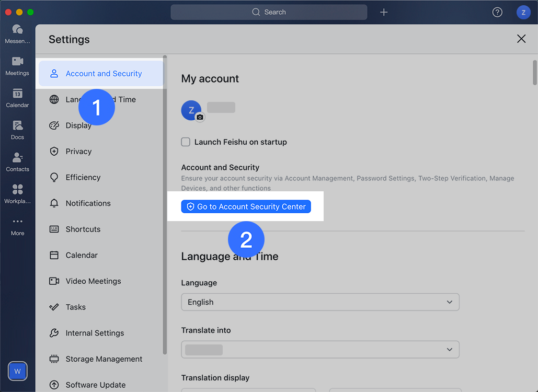Viewport: 538px width, 392px height.
Task: Open your profile avatar in the title bar
Action: pos(523,11)
